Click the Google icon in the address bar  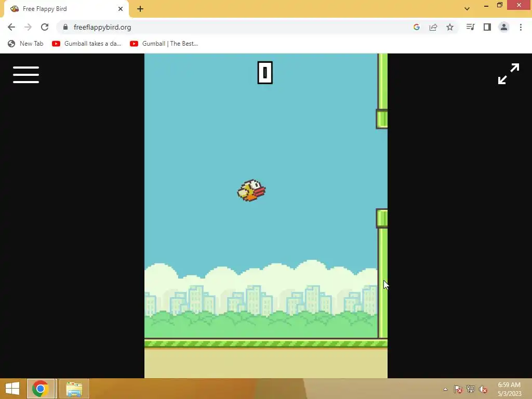coord(417,27)
